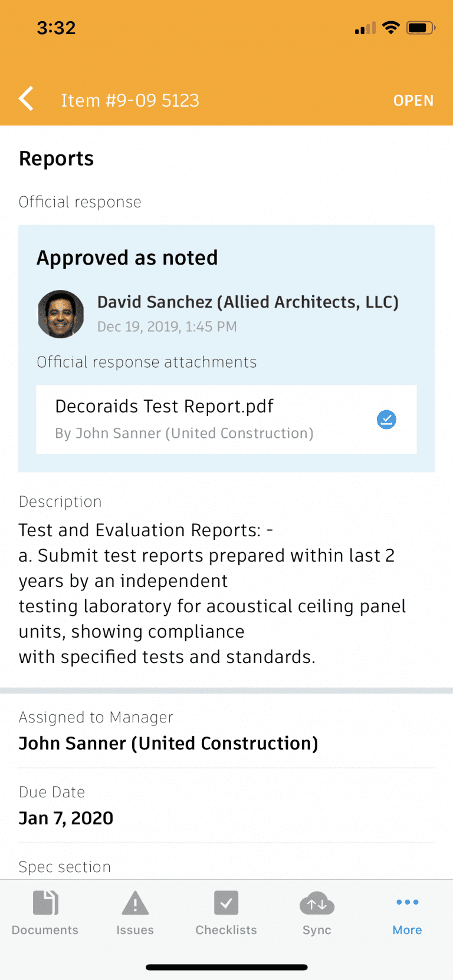Open the More three-dots icon
Image resolution: width=453 pixels, height=980 pixels.
click(x=407, y=903)
